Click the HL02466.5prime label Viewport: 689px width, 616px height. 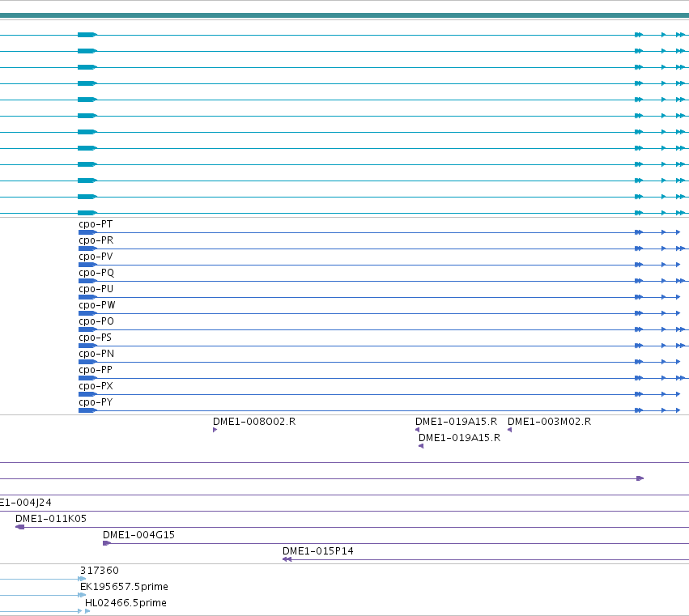(125, 603)
